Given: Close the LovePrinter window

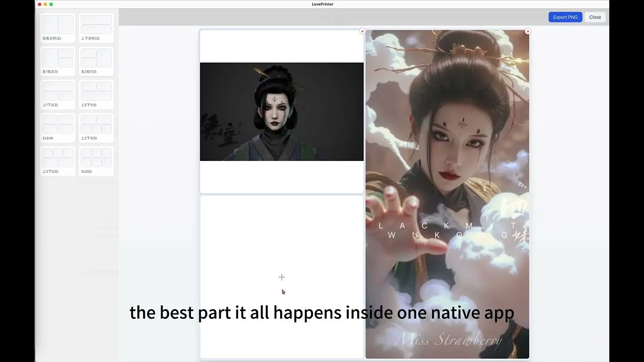Looking at the screenshot, I should tap(40, 4).
